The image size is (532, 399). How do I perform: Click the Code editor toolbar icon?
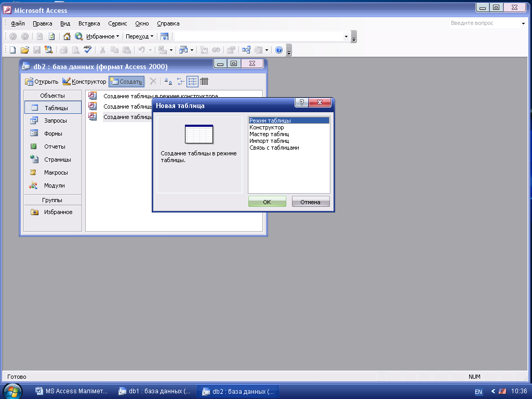204,50
